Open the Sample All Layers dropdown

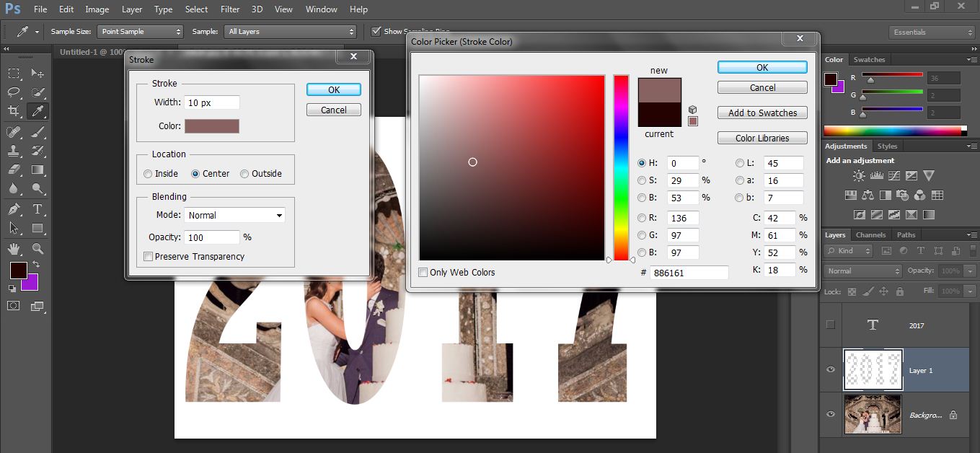click(x=291, y=31)
